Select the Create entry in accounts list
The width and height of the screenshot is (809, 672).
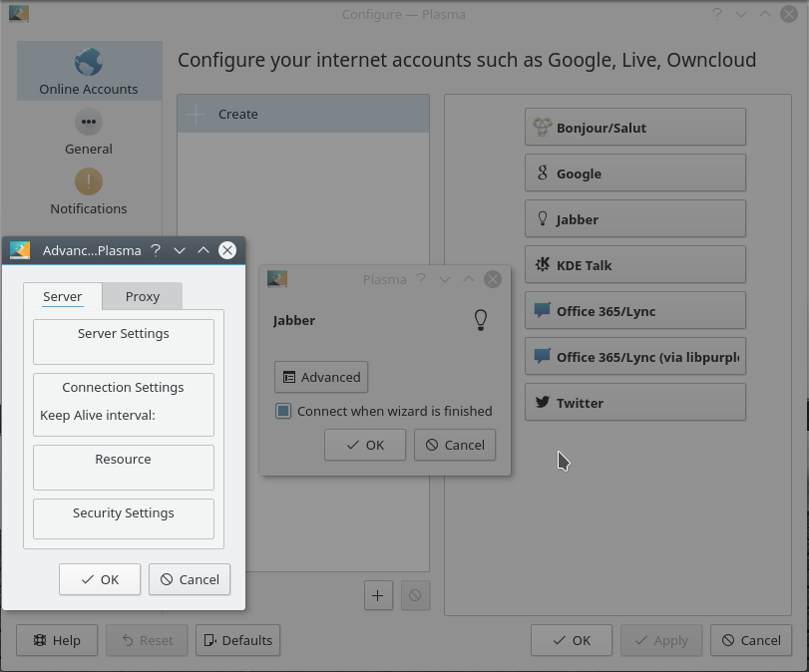click(x=303, y=115)
